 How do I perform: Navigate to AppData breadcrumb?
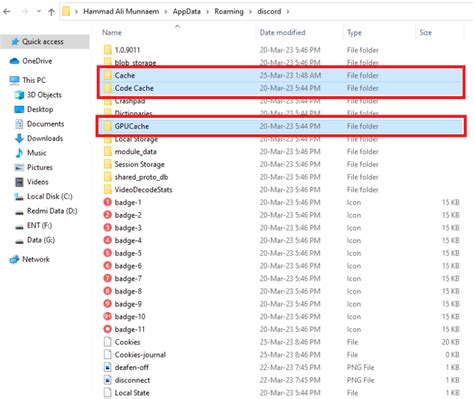coord(187,12)
